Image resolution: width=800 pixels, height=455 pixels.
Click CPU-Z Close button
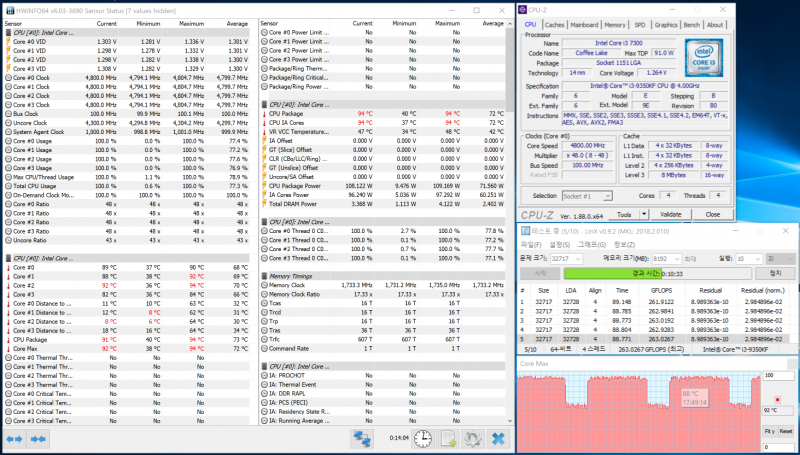pyautogui.click(x=712, y=214)
